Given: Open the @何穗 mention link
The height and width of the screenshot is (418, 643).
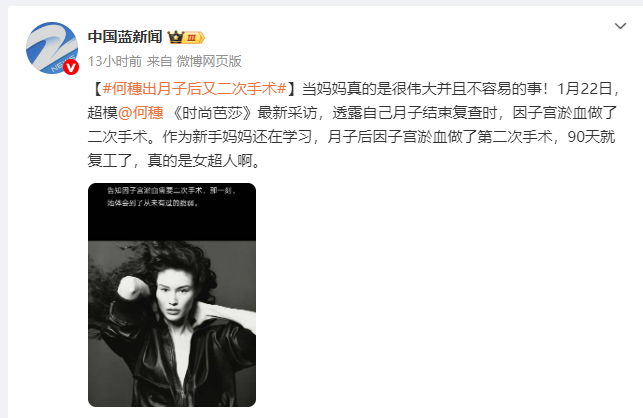Looking at the screenshot, I should [141, 112].
